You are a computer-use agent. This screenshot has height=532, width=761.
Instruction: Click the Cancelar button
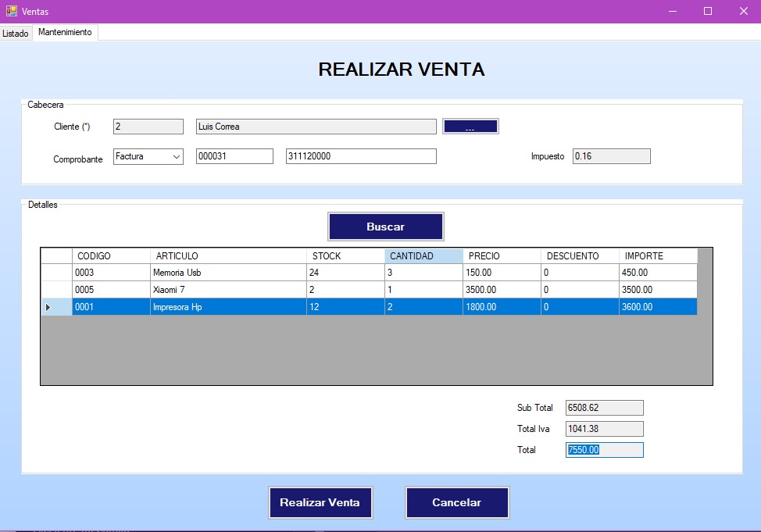[457, 502]
